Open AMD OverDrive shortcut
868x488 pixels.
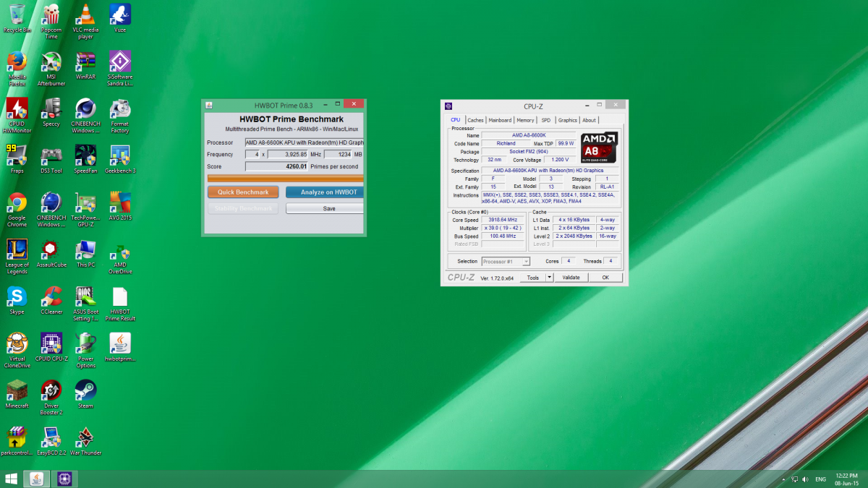pyautogui.click(x=120, y=257)
